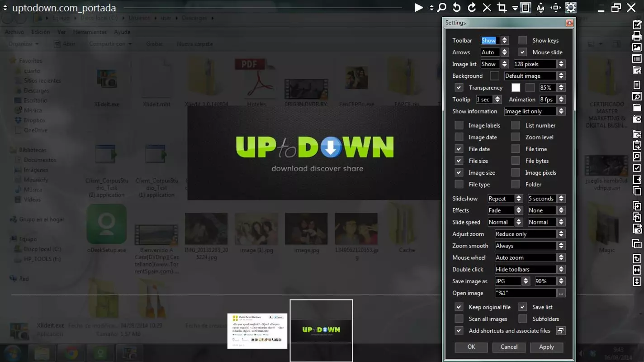Pick the Background color swatch
The image size is (644, 362).
(495, 76)
